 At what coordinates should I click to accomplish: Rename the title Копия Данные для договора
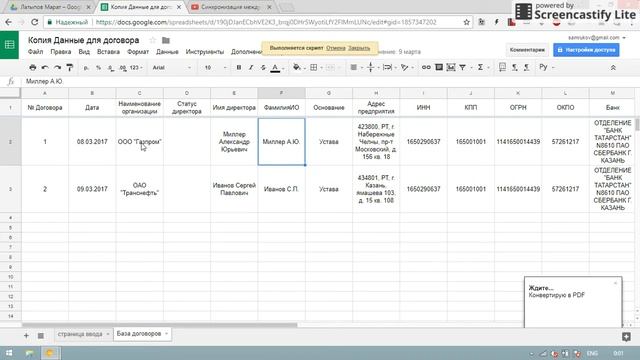[x=84, y=40]
